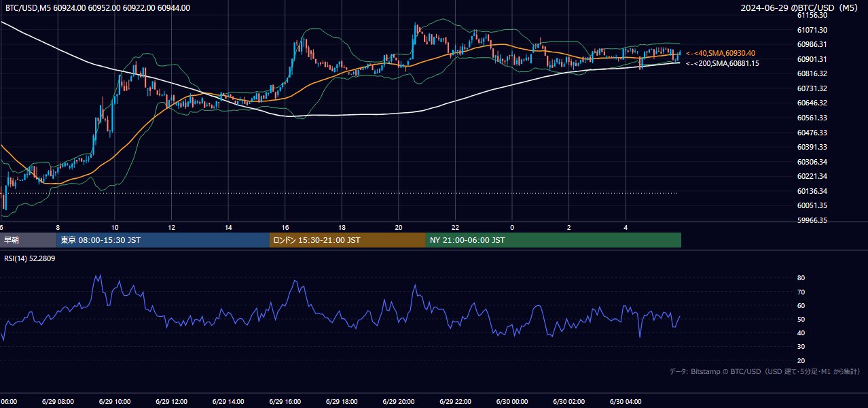Click hour label 4 under price chart
Image resolution: width=868 pixels, height=408 pixels.
626,227
